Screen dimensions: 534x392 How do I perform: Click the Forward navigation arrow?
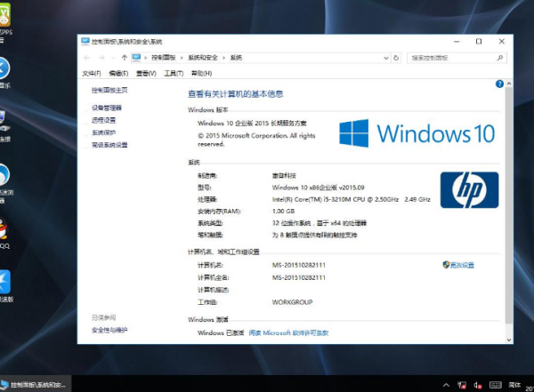tap(101, 58)
